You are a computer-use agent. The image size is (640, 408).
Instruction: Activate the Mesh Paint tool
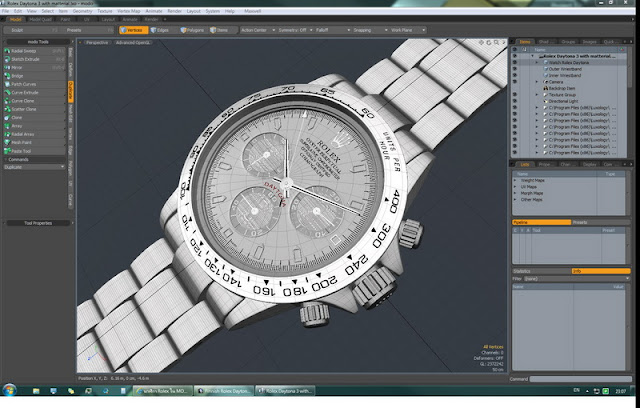35,142
